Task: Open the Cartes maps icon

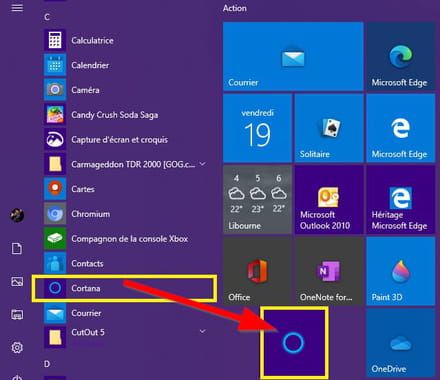Action: pyautogui.click(x=55, y=189)
